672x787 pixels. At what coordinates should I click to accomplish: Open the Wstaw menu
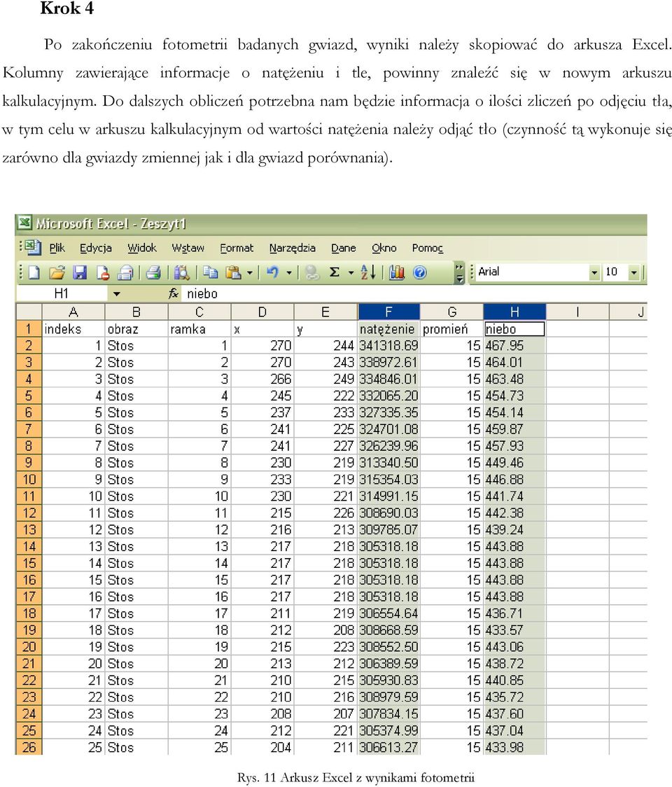(x=188, y=248)
